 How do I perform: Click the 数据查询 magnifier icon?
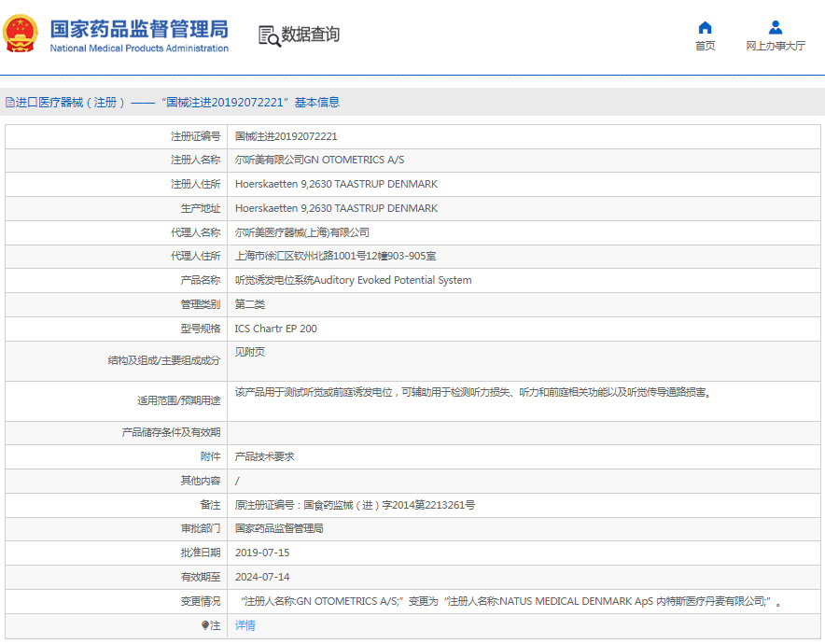coord(269,35)
